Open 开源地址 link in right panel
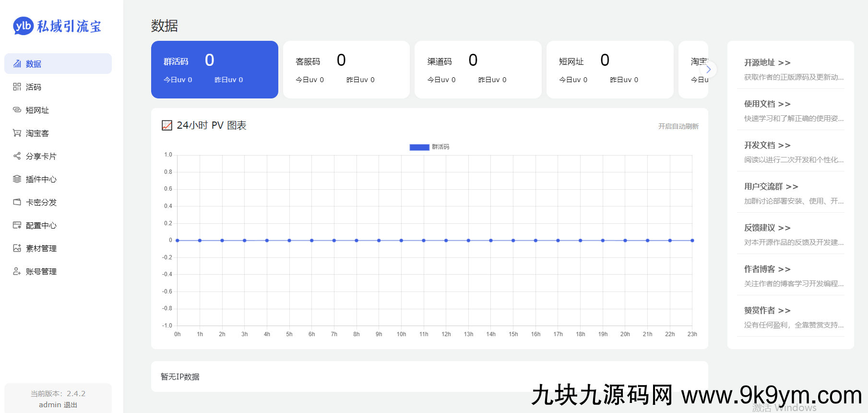Screen dimensions: 868x413 coord(767,62)
